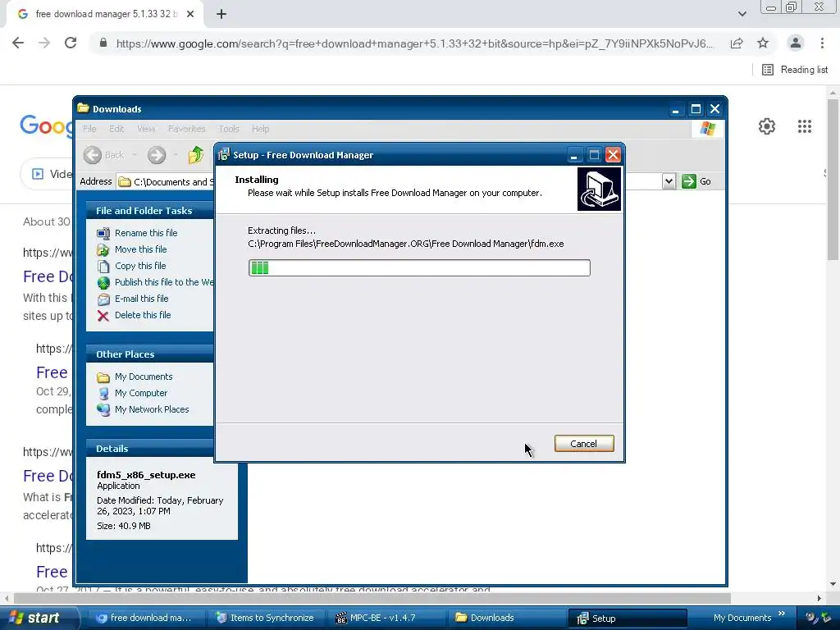
Task: Expand the taskbar double chevron
Action: (782, 614)
